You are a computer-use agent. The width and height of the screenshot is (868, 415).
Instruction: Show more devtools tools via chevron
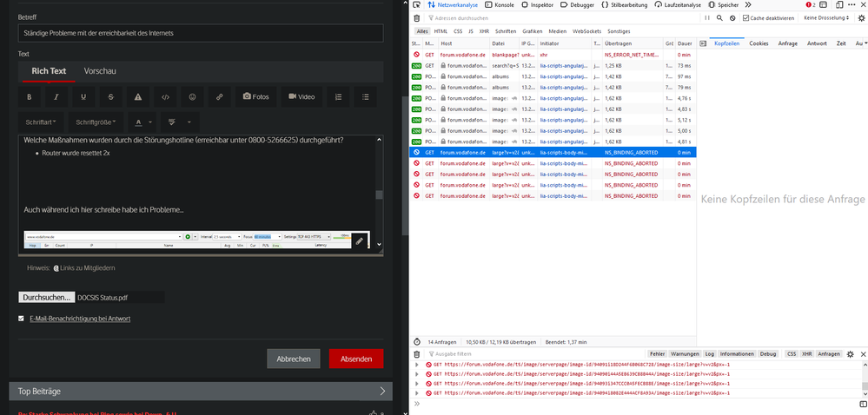pos(748,4)
